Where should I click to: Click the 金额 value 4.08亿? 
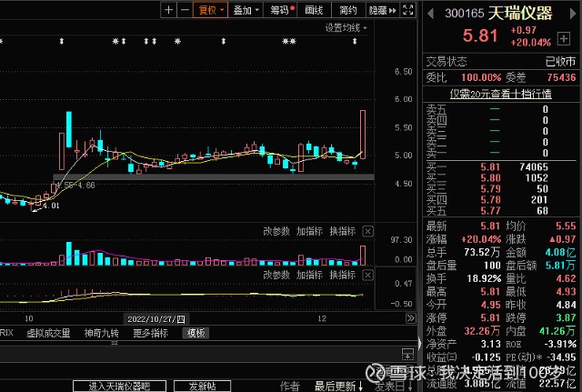pos(560,253)
